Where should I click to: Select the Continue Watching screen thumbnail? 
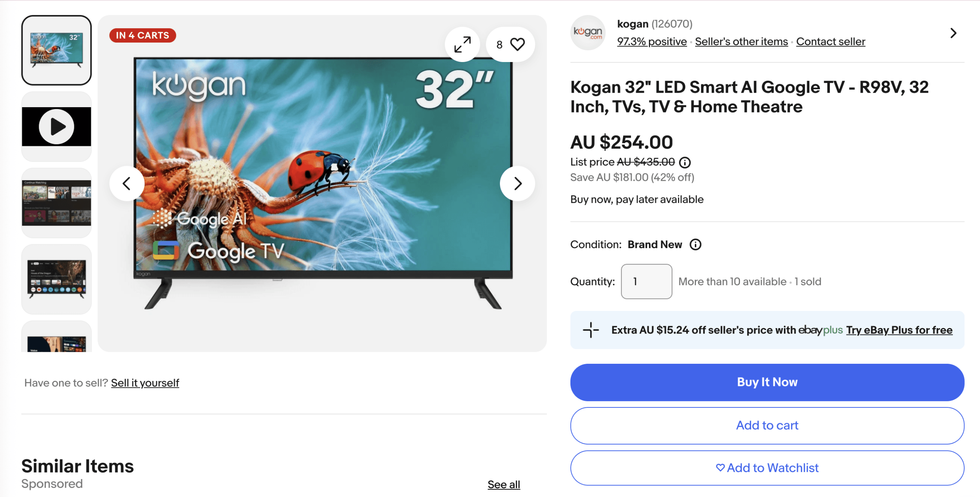(x=57, y=203)
